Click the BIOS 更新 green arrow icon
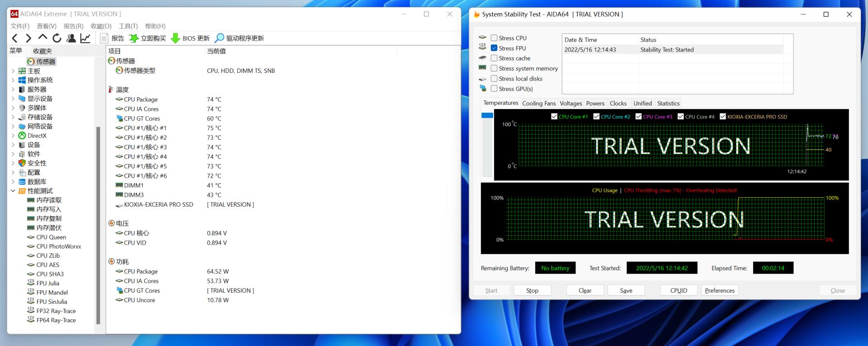 point(175,38)
